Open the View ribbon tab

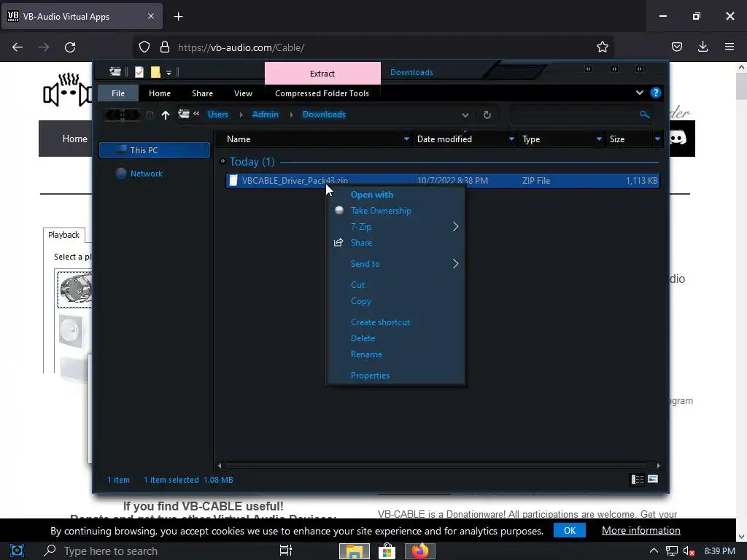coord(243,93)
